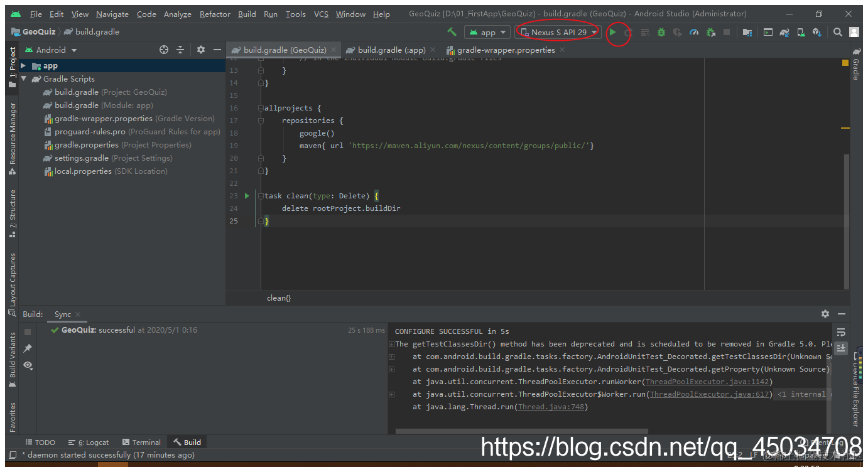Toggle the Z: Structure tool window button
The width and height of the screenshot is (868, 467).
[x=12, y=213]
